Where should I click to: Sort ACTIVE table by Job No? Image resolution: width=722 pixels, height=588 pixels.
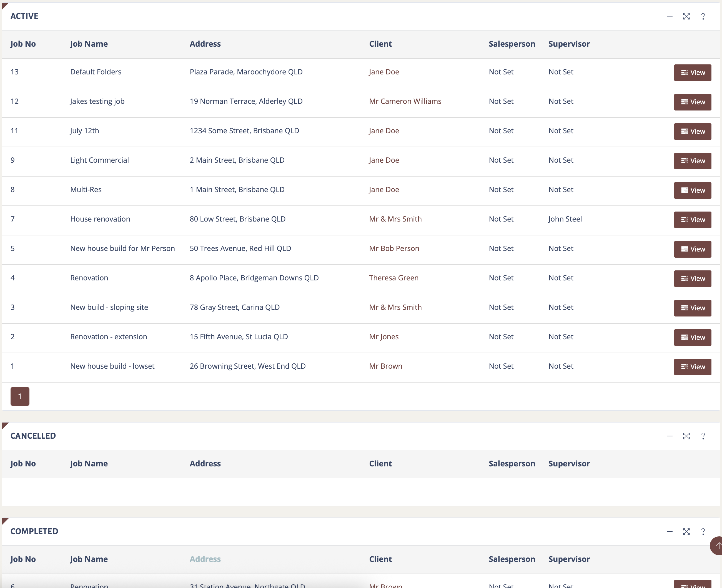point(23,44)
